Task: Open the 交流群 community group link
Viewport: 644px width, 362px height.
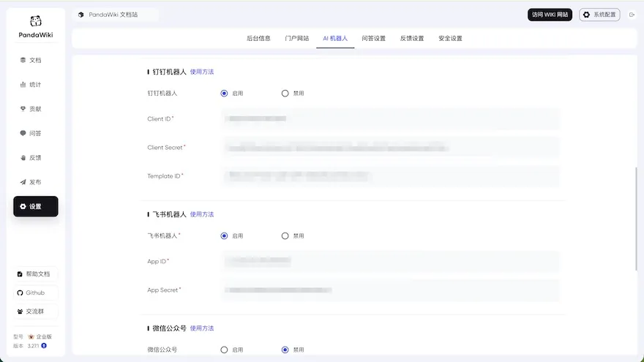Action: 36,312
